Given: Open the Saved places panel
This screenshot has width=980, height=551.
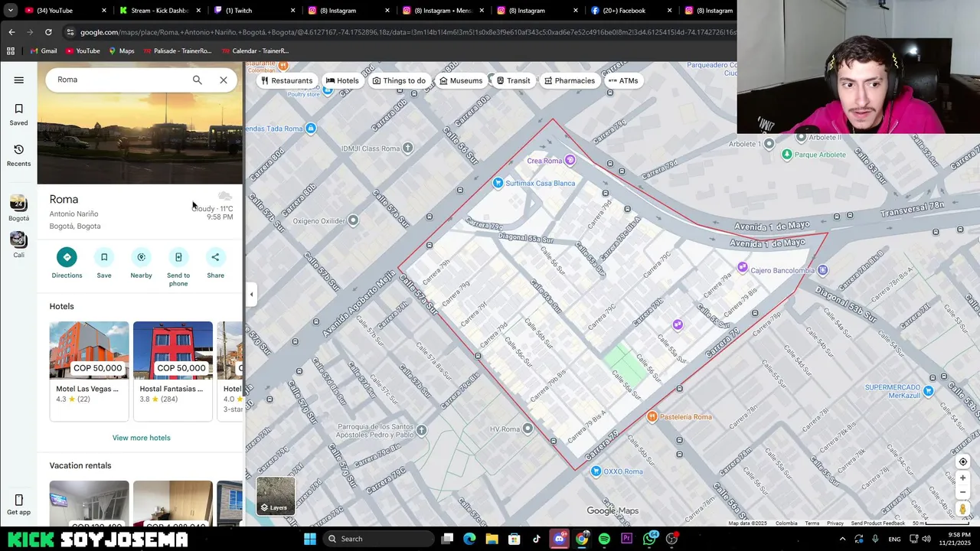Looking at the screenshot, I should tap(18, 114).
